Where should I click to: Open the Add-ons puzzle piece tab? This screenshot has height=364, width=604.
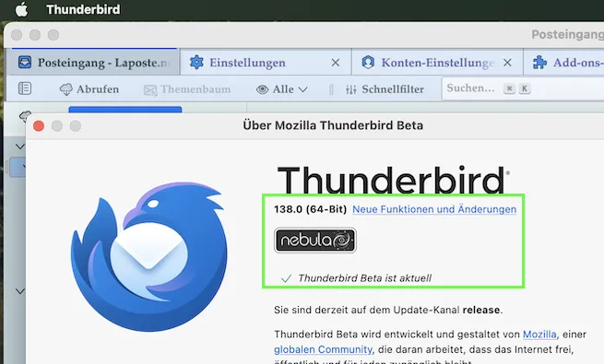567,63
